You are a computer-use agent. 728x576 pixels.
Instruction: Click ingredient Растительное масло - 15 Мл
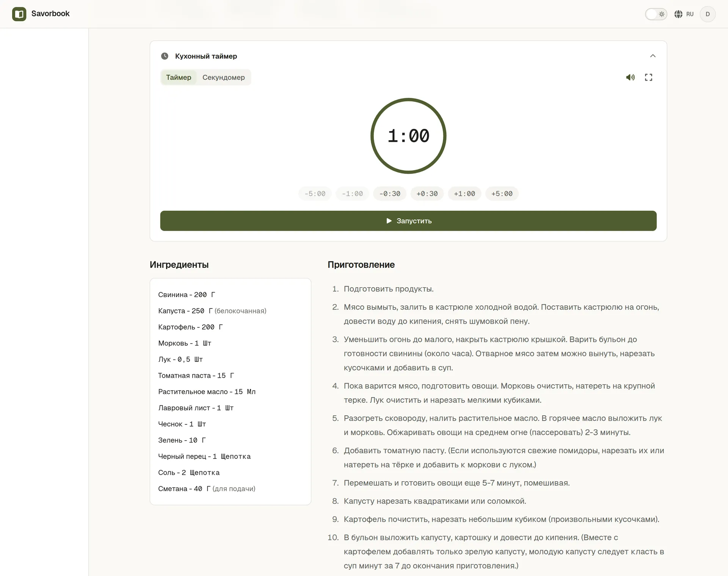click(207, 391)
